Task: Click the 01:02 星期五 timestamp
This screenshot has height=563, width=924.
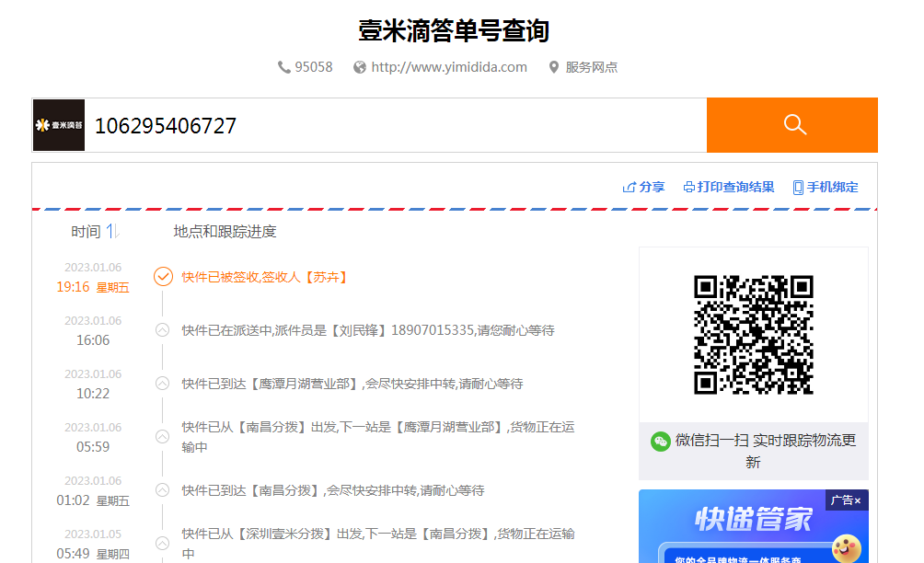Action: click(93, 500)
